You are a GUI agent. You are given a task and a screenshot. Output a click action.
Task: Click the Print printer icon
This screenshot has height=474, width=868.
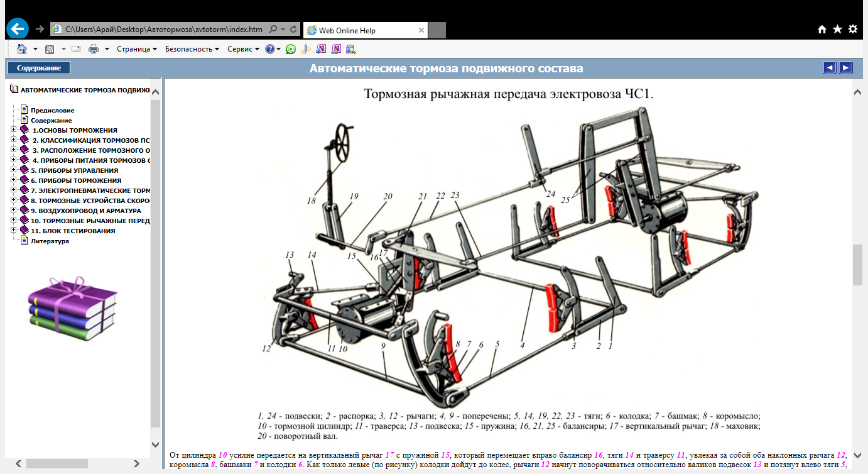click(94, 49)
